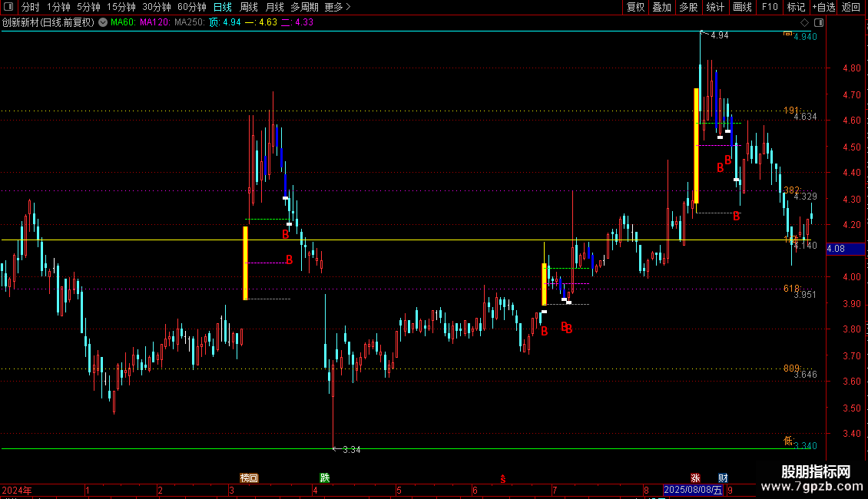Click the 创新新材(日线.前复权) title
The width and height of the screenshot is (868, 499).
pos(48,22)
